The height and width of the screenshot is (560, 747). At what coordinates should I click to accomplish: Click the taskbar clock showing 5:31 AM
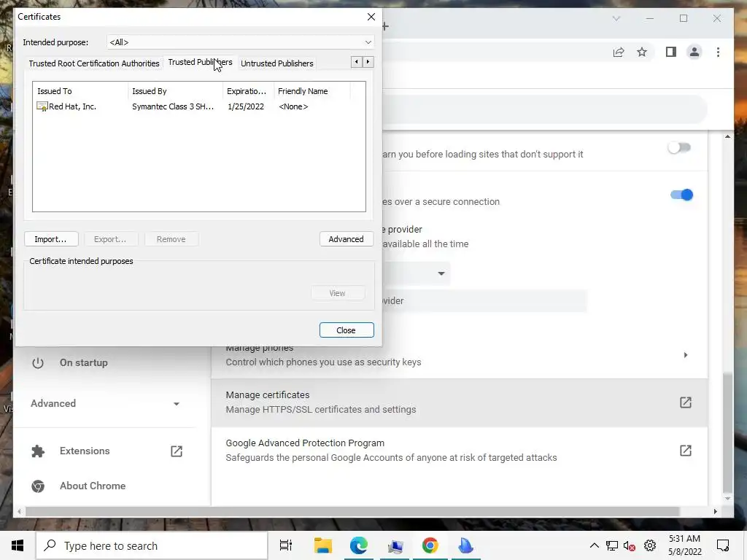tap(684, 545)
